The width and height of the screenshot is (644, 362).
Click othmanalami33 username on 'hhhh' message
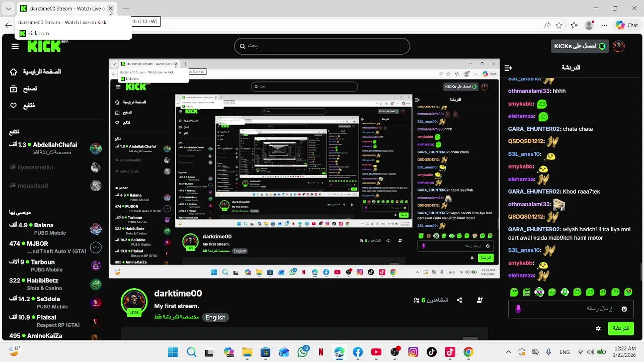529,91
